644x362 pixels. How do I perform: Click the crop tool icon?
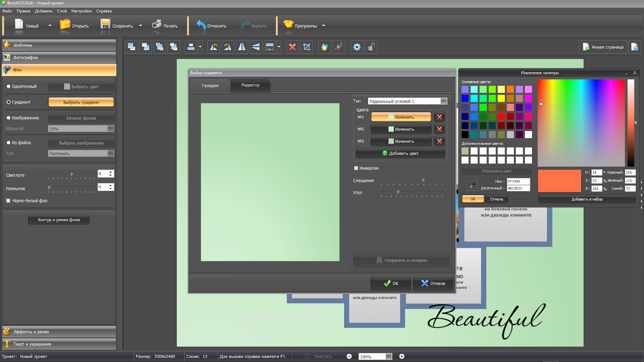pyautogui.click(x=307, y=47)
